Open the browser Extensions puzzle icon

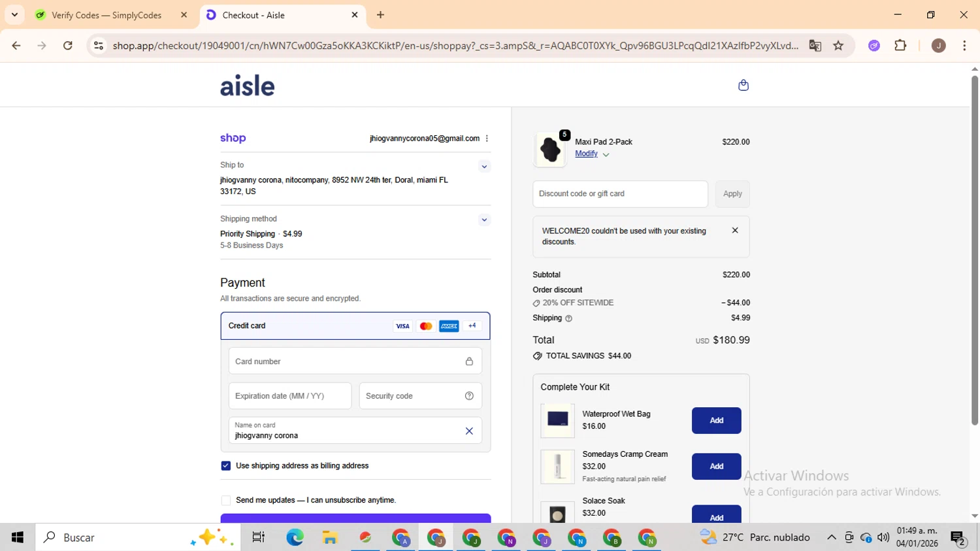pyautogui.click(x=900, y=46)
